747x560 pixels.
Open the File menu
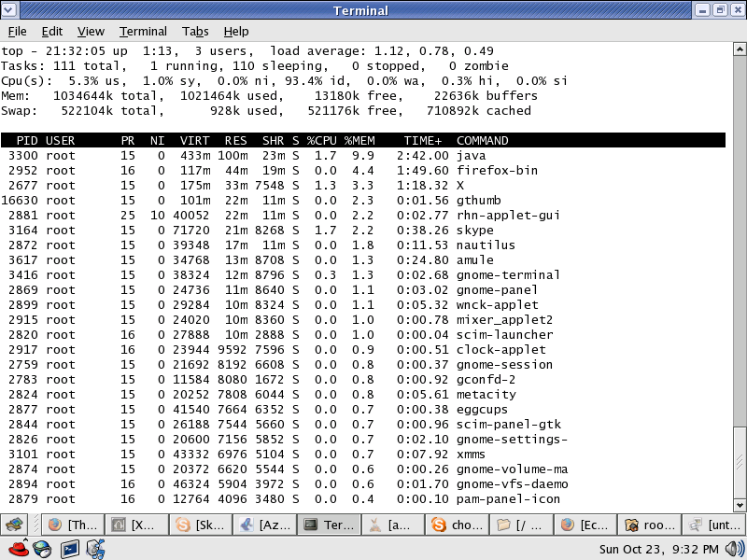pyautogui.click(x=17, y=32)
